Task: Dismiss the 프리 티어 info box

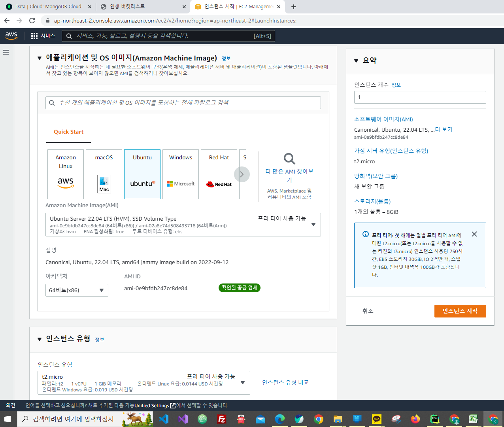Action: [474, 234]
